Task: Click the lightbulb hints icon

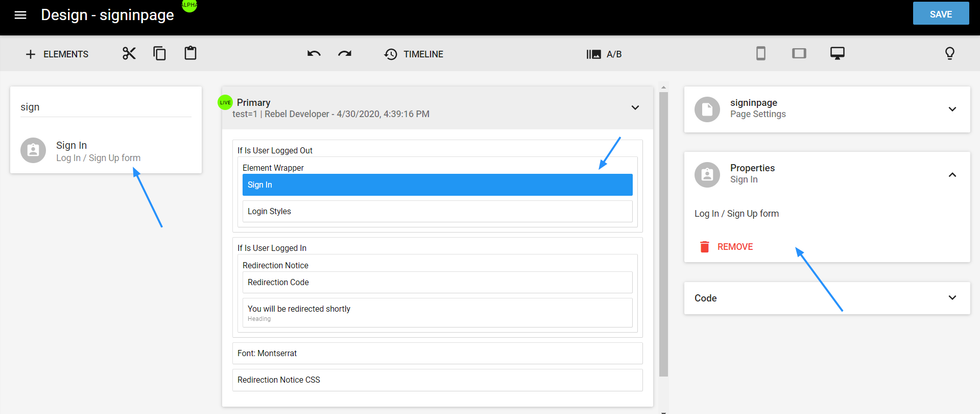Action: coord(950,54)
